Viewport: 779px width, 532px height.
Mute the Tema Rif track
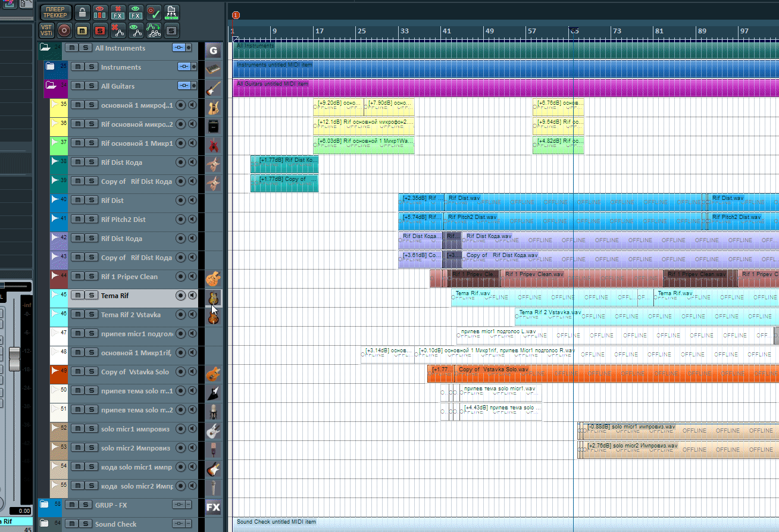(x=77, y=296)
